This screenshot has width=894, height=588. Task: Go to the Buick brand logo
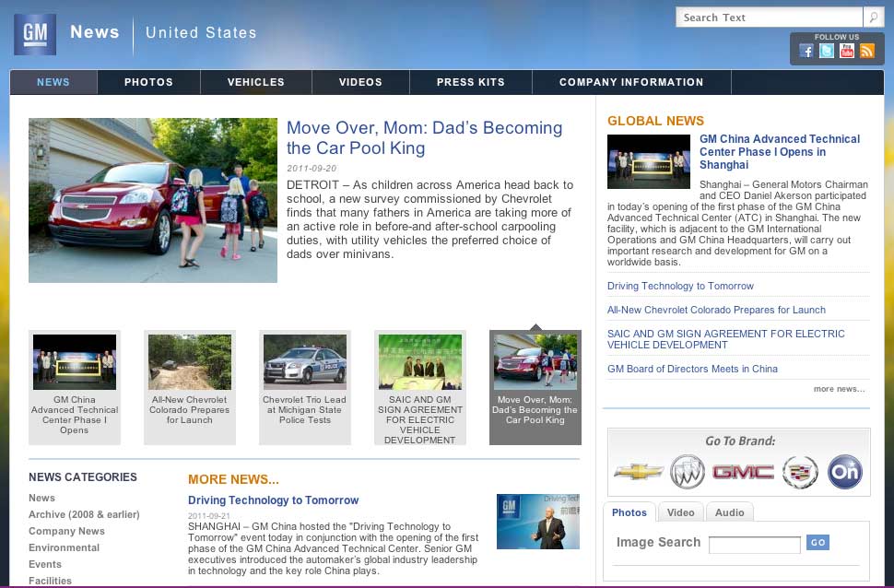pyautogui.click(x=687, y=472)
